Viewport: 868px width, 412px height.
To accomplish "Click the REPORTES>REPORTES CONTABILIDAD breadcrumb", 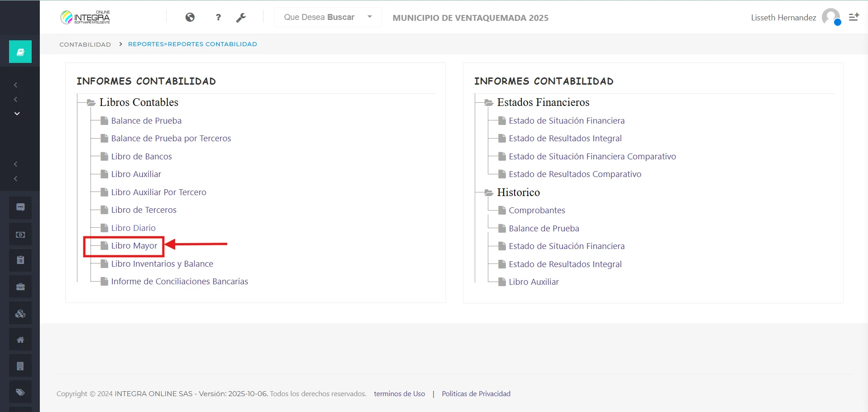I will [192, 44].
